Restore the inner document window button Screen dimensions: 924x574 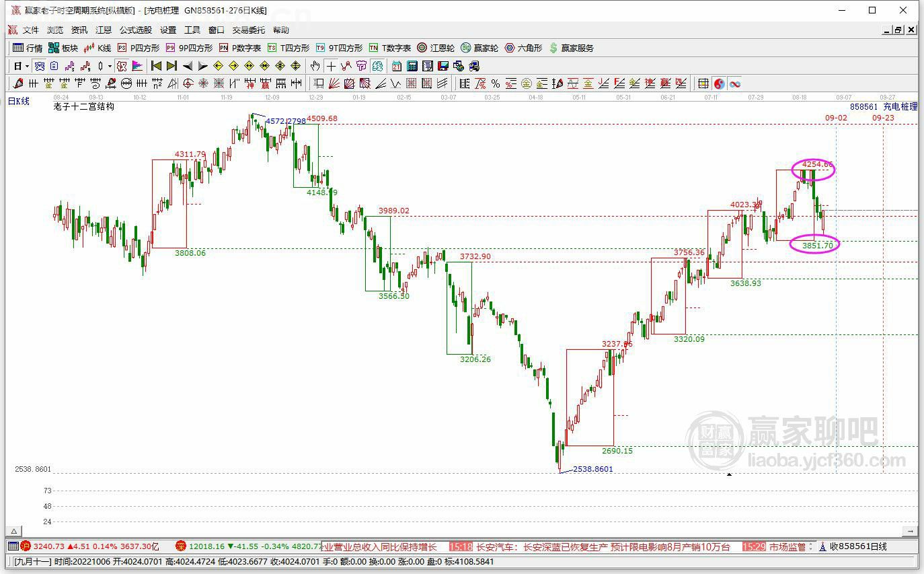(899, 30)
